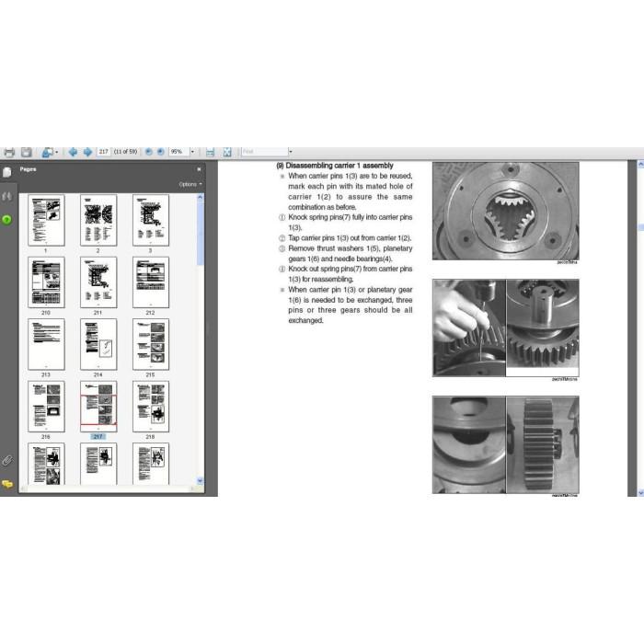Select page thumbnail labeled 215

151,344
